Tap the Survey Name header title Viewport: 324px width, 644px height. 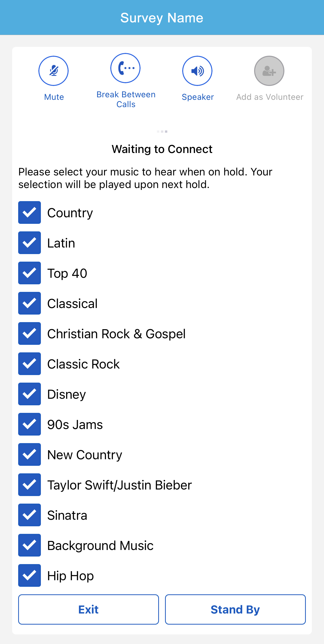(x=162, y=18)
